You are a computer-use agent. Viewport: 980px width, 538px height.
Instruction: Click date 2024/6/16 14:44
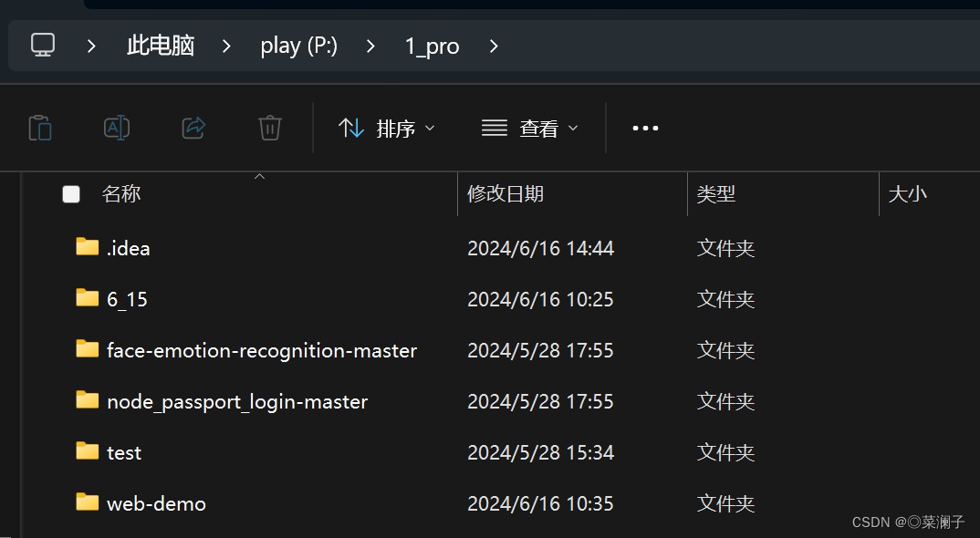click(540, 248)
